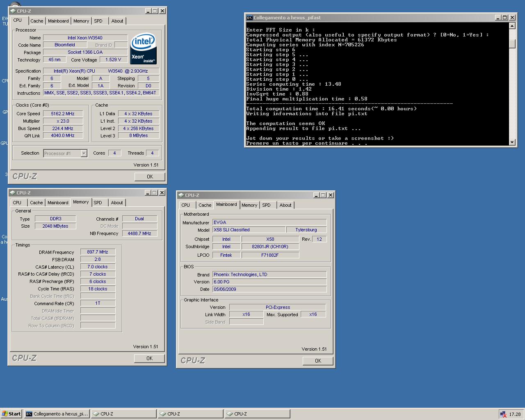Switch to Cache tab in Mainboard window
Viewport: 525px width, 420px height.
[205, 205]
